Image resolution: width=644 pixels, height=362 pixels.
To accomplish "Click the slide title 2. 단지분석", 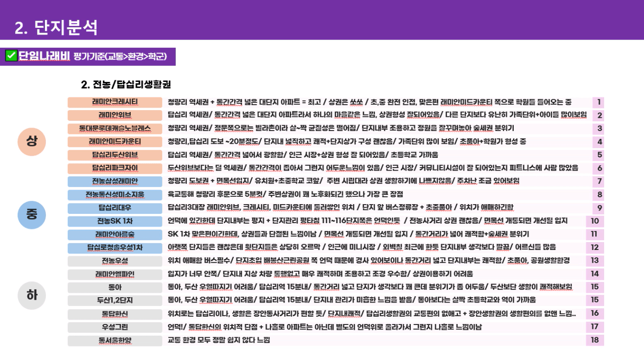I will [x=56, y=27].
